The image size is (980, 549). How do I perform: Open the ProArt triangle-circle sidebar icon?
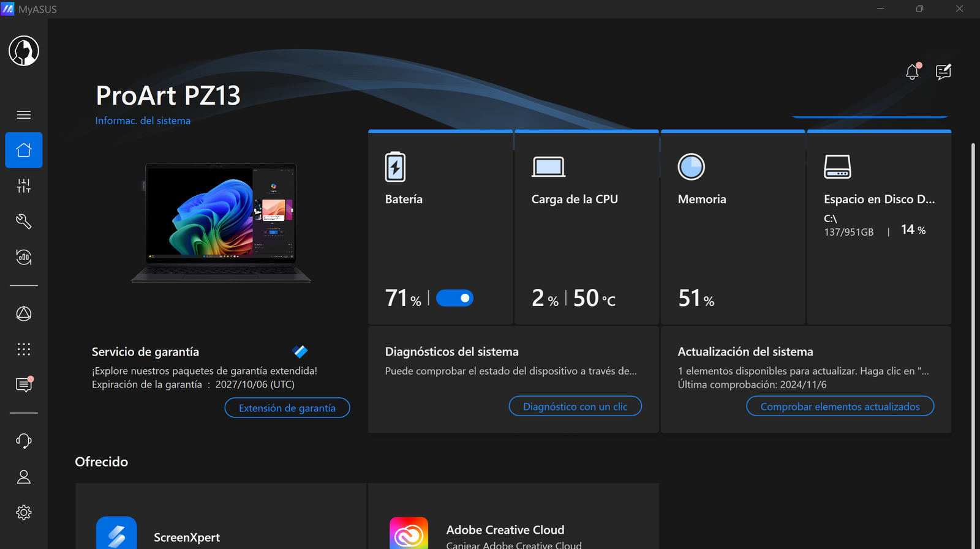(x=24, y=314)
